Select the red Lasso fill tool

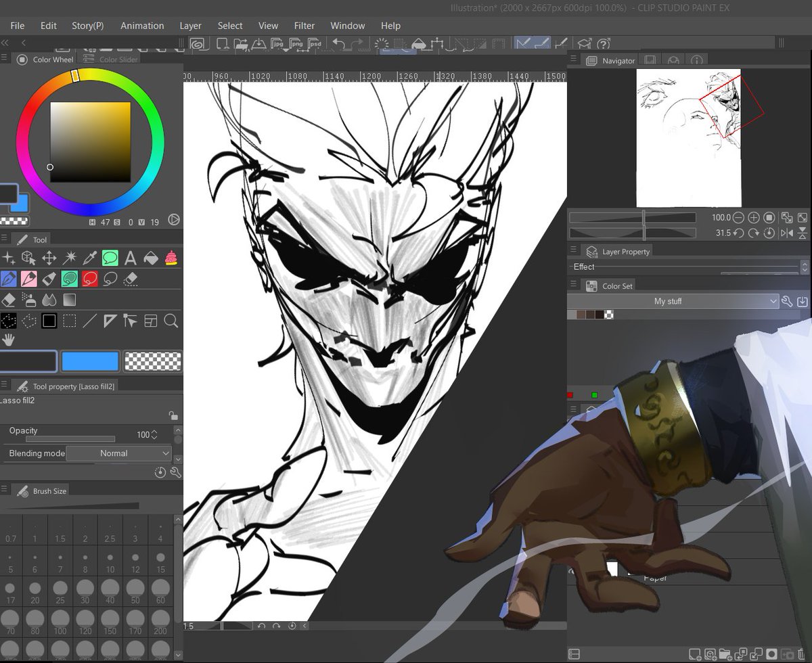(x=89, y=279)
